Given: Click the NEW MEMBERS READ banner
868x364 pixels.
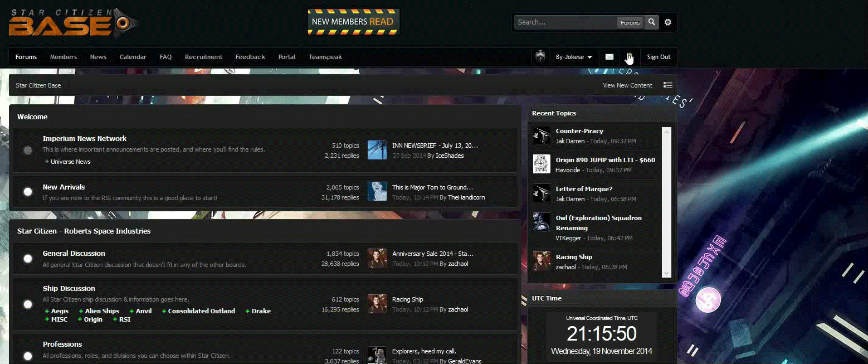Looking at the screenshot, I should (354, 22).
